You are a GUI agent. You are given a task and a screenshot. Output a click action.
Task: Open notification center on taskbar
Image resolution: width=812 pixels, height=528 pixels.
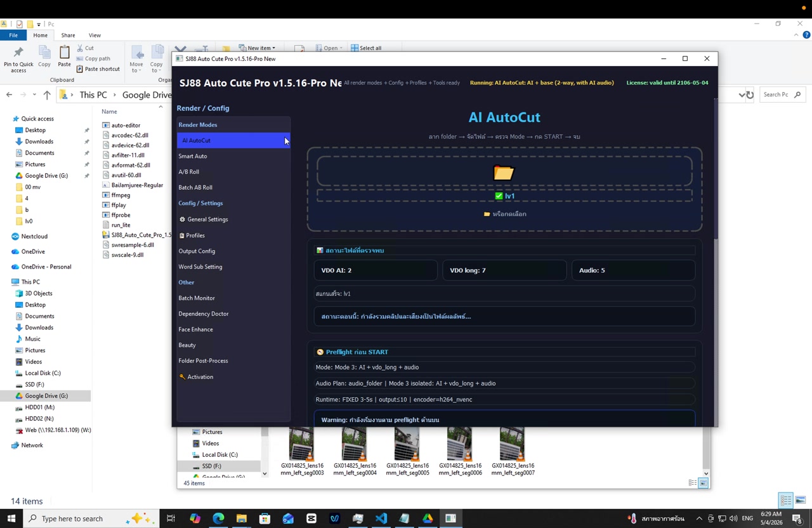[797, 518]
